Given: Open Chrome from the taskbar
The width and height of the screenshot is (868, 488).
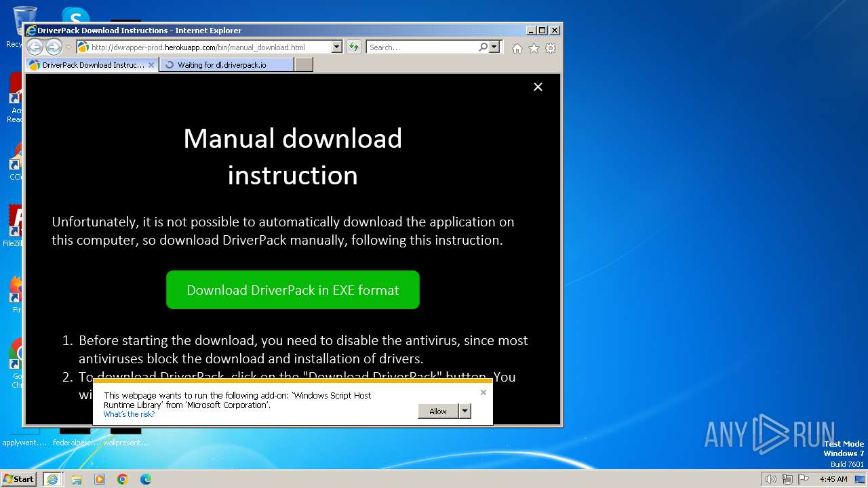Looking at the screenshot, I should (123, 479).
